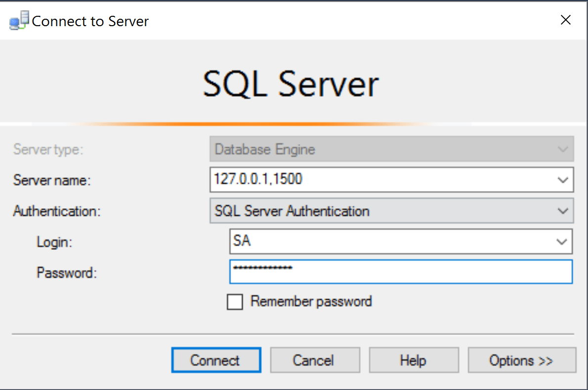Expand the Server type dropdown
The width and height of the screenshot is (588, 390).
pyautogui.click(x=563, y=149)
